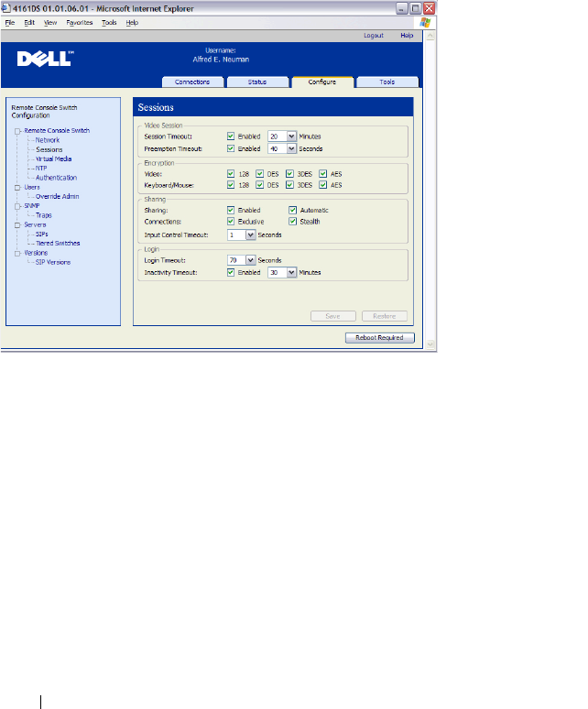Switch to the Status tab

pyautogui.click(x=257, y=82)
